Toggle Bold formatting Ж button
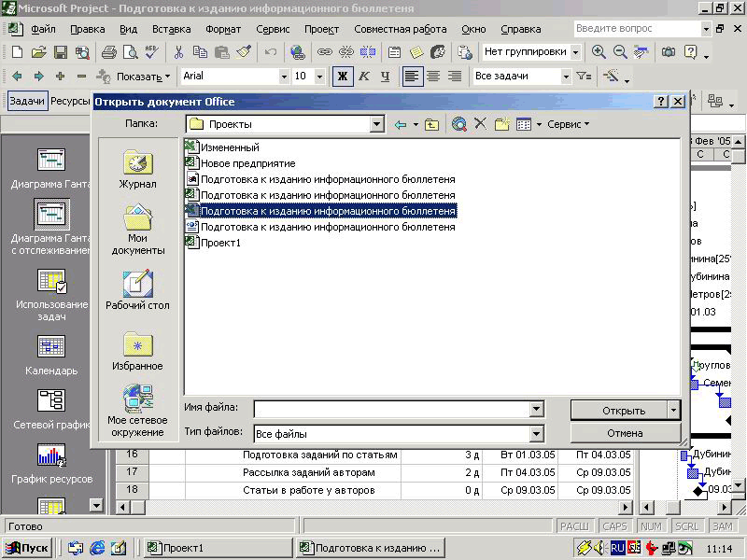 [x=343, y=77]
